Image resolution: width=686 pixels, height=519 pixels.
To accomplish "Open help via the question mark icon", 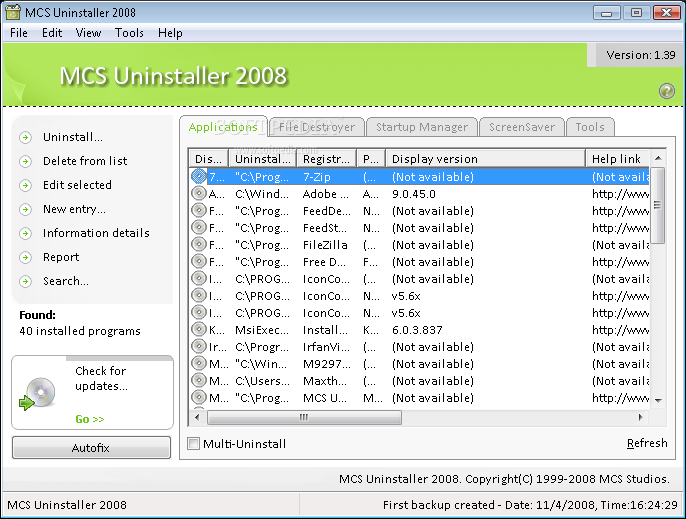I will click(x=667, y=91).
